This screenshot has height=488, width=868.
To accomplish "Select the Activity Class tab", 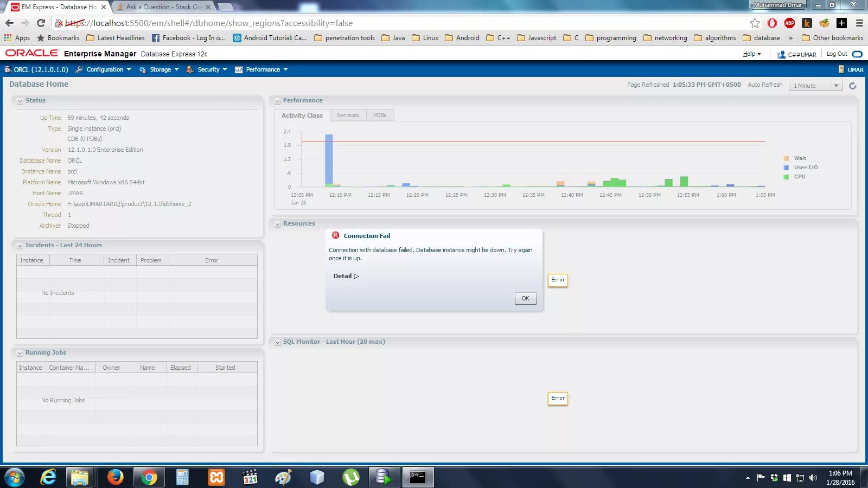I will 302,115.
